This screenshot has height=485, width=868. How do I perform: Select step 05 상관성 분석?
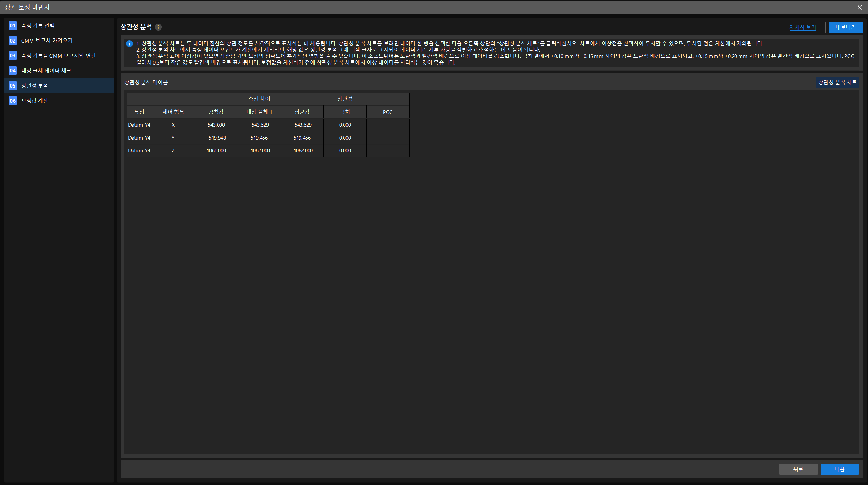click(59, 86)
